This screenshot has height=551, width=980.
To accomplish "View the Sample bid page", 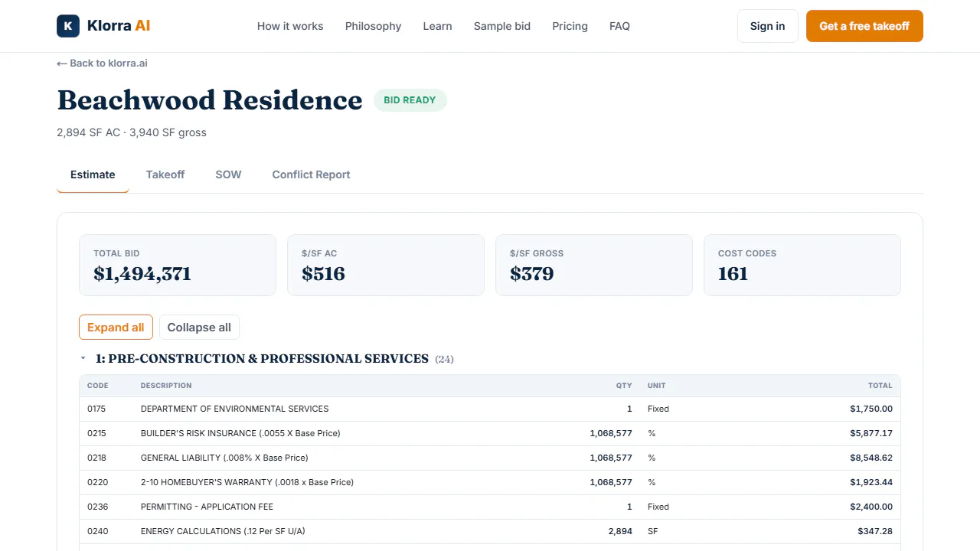I will click(502, 26).
